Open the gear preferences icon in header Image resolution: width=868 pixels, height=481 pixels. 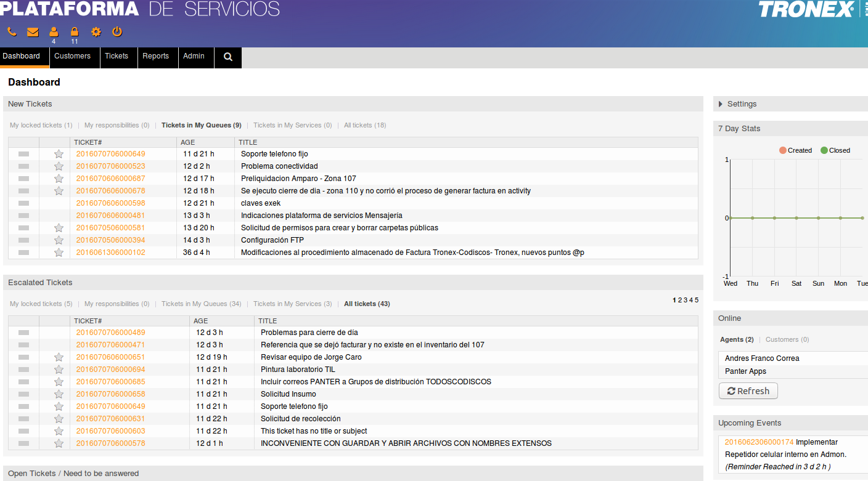96,32
